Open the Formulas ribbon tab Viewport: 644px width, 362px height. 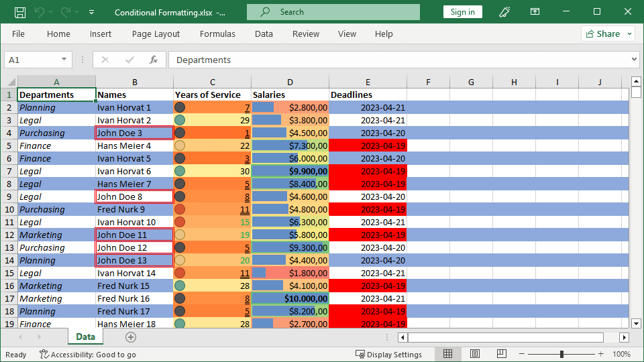tap(217, 34)
